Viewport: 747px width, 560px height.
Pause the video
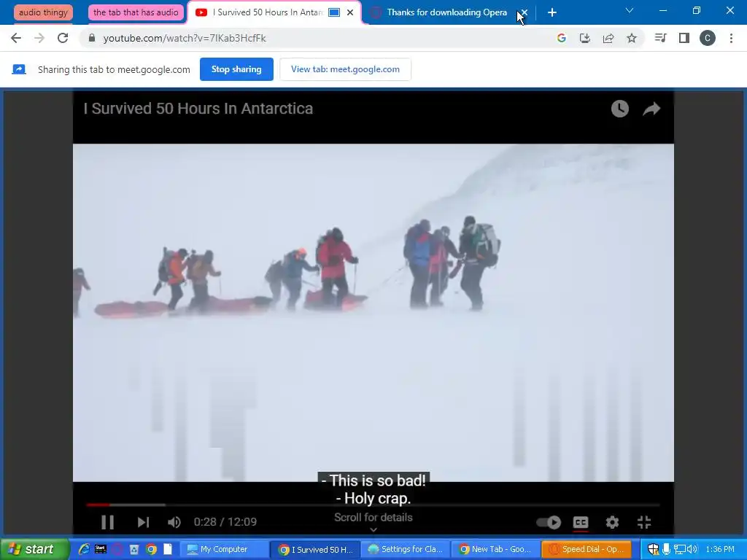point(108,522)
